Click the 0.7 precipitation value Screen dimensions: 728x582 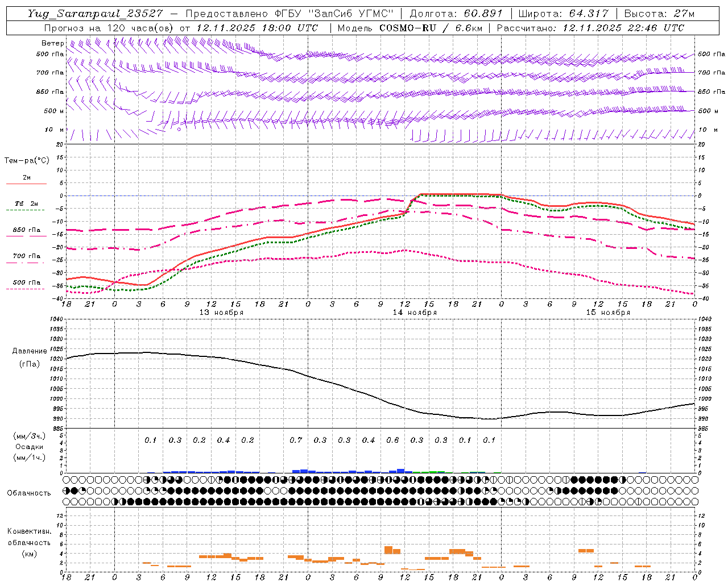296,440
